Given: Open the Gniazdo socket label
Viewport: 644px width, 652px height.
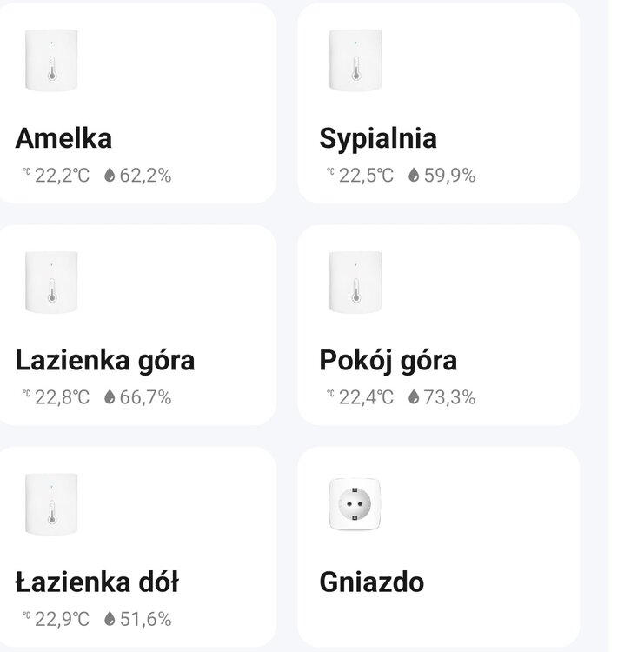Looking at the screenshot, I should click(371, 582).
